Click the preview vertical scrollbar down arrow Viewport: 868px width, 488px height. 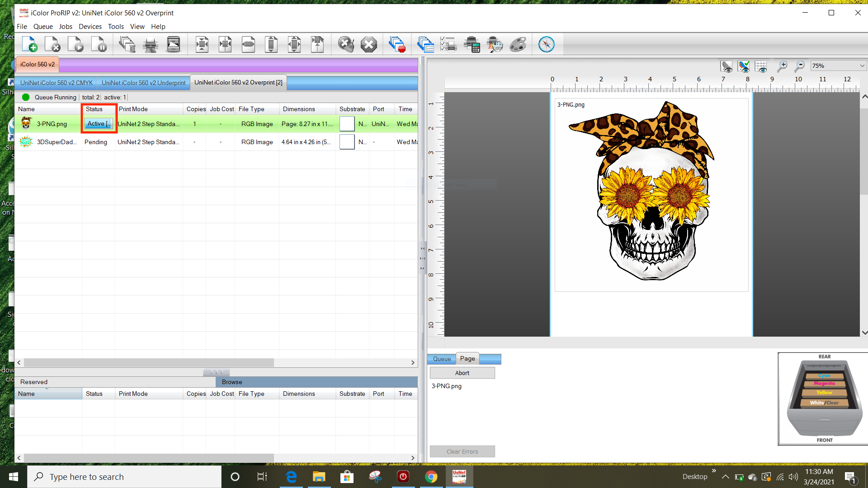(864, 333)
